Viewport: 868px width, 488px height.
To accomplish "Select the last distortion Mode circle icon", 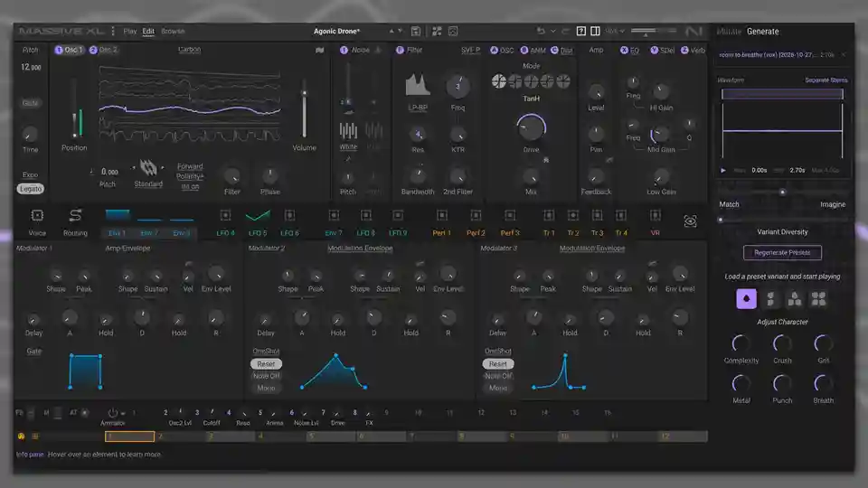I will click(563, 81).
